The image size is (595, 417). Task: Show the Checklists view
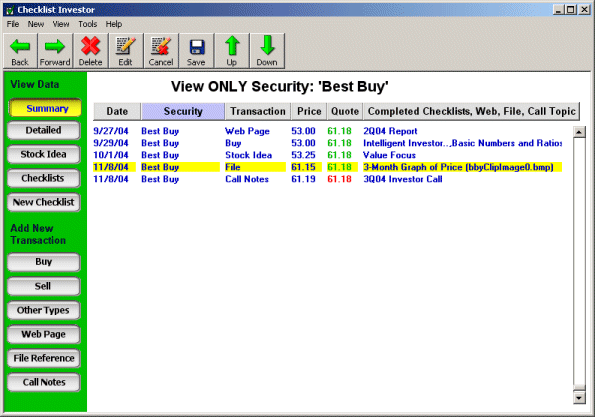pos(44,178)
